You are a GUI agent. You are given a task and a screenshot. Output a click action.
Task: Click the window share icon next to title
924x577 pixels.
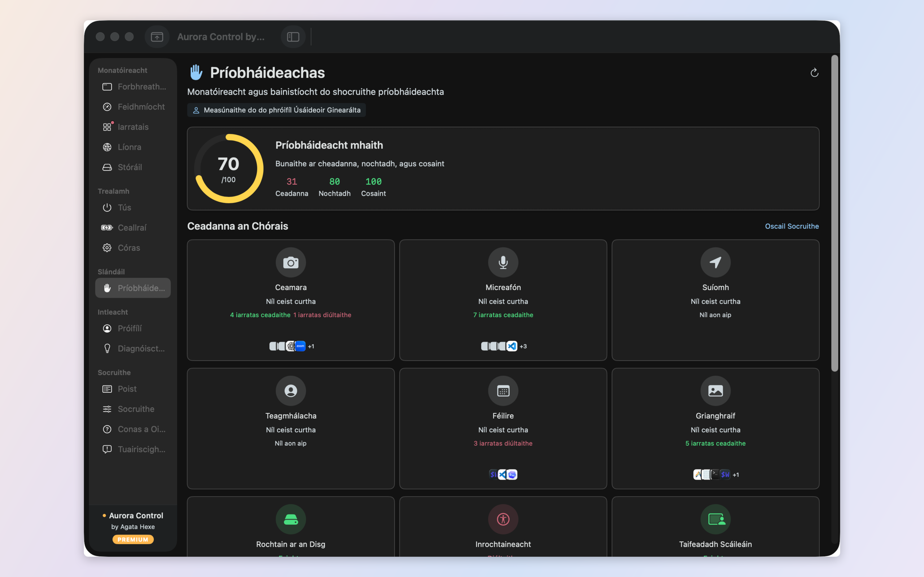(157, 37)
